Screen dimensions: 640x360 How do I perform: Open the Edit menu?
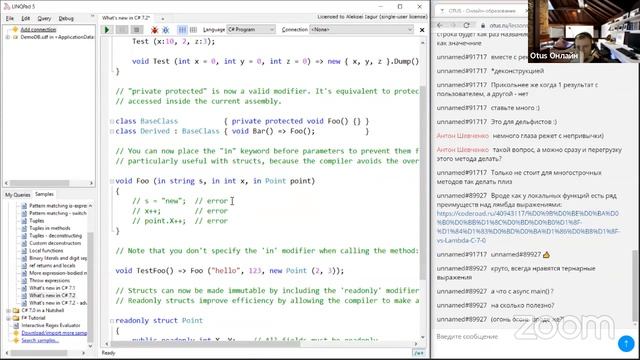click(x=26, y=18)
